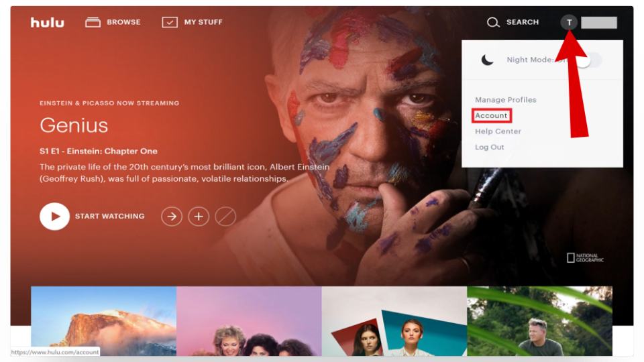Image resolution: width=644 pixels, height=362 pixels.
Task: Click the blurred profile name next to avatar
Action: pos(599,23)
